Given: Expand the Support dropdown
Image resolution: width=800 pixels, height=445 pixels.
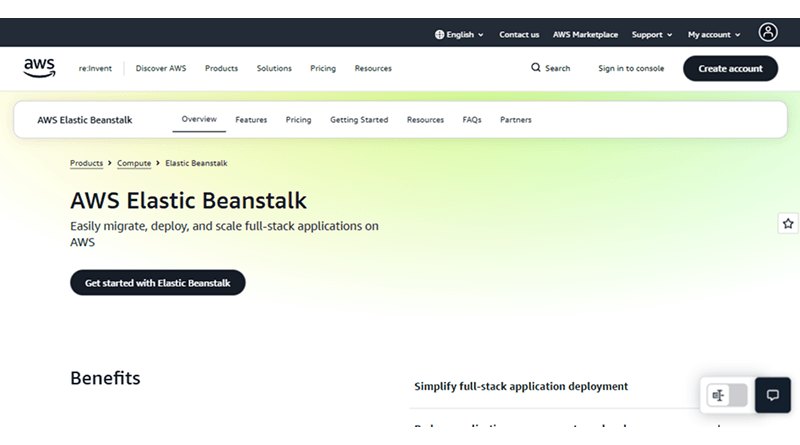Looking at the screenshot, I should point(652,35).
